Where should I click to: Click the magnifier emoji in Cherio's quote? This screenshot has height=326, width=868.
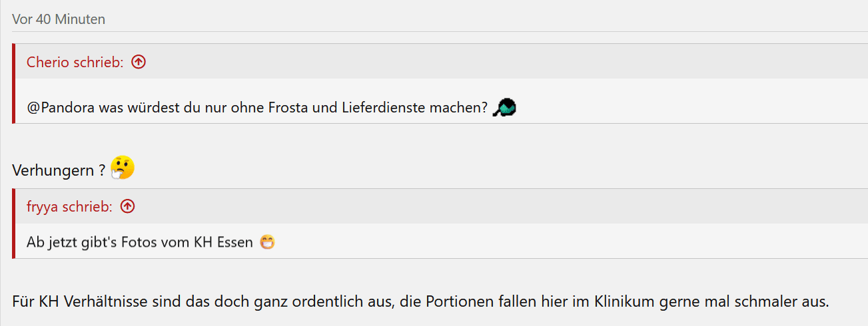click(x=505, y=107)
